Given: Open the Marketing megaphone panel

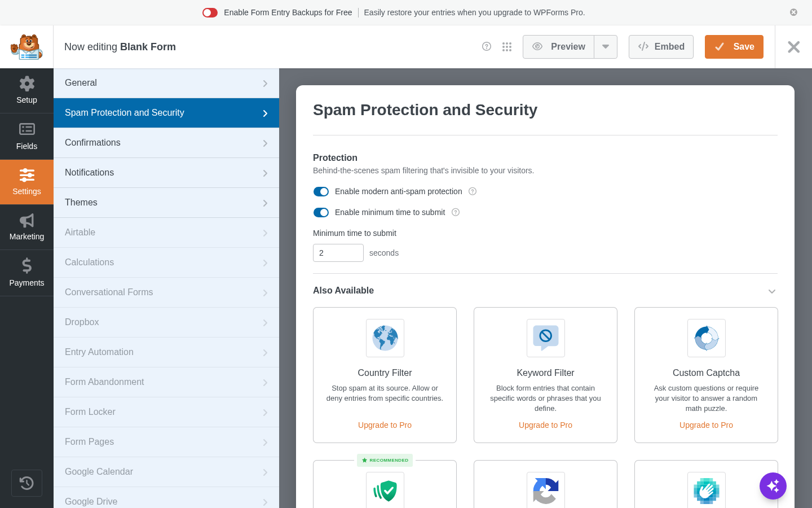Looking at the screenshot, I should click(x=27, y=227).
